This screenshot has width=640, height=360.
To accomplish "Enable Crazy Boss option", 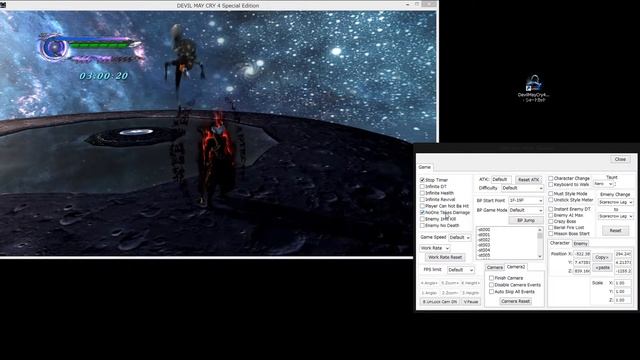I will tap(551, 221).
